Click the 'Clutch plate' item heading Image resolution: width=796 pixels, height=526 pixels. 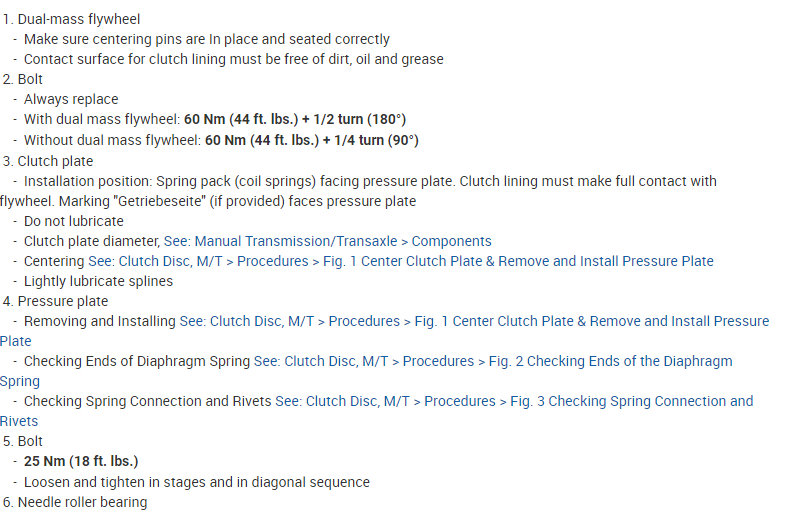point(55,161)
